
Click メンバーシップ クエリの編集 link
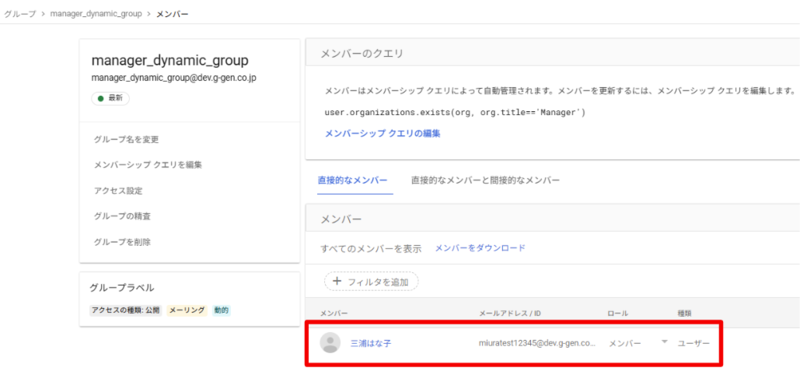point(383,134)
